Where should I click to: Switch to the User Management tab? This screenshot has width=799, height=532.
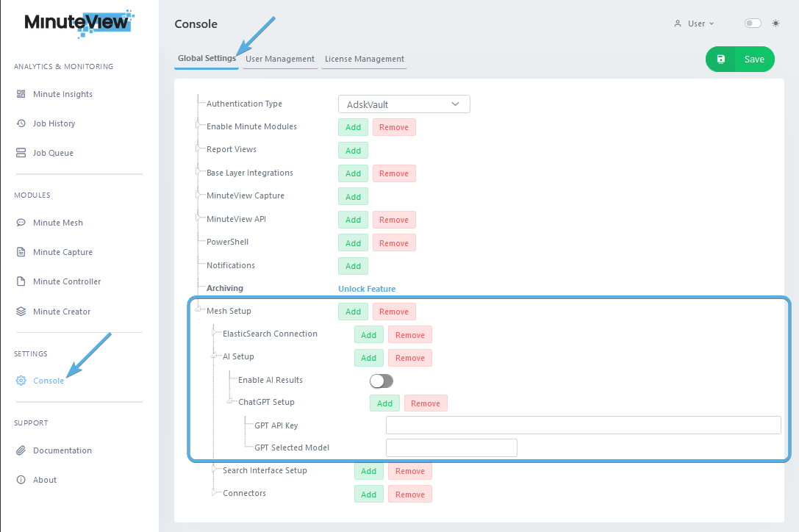(x=280, y=59)
